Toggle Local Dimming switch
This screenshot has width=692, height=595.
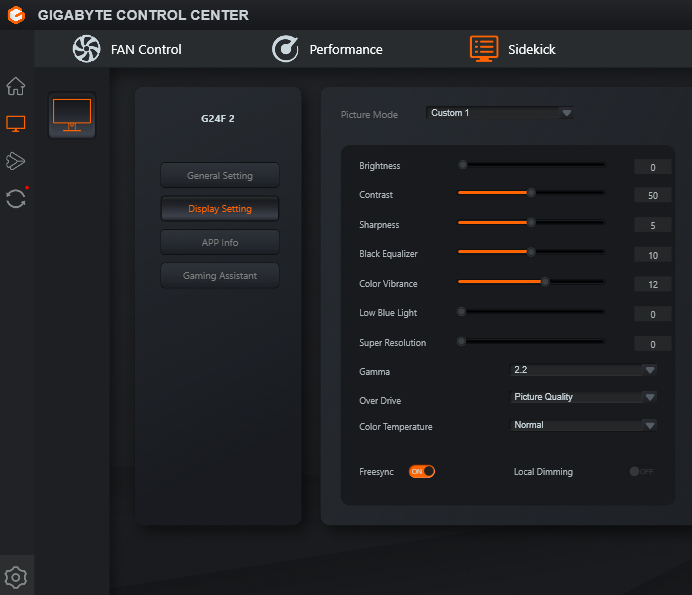click(641, 471)
